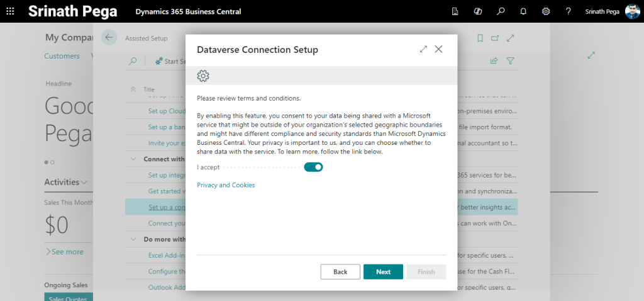Toggle the I accept switch

[x=313, y=167]
